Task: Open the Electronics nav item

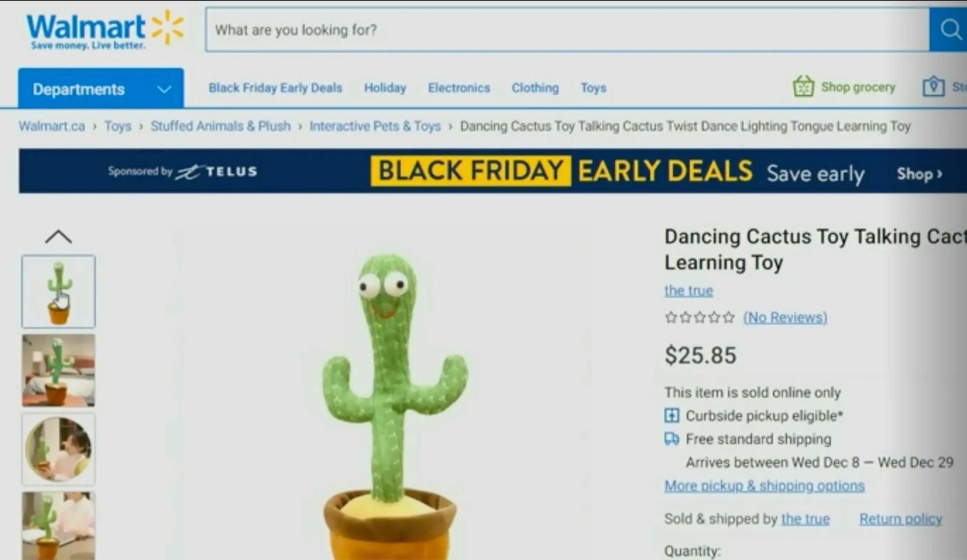Action: pyautogui.click(x=459, y=88)
